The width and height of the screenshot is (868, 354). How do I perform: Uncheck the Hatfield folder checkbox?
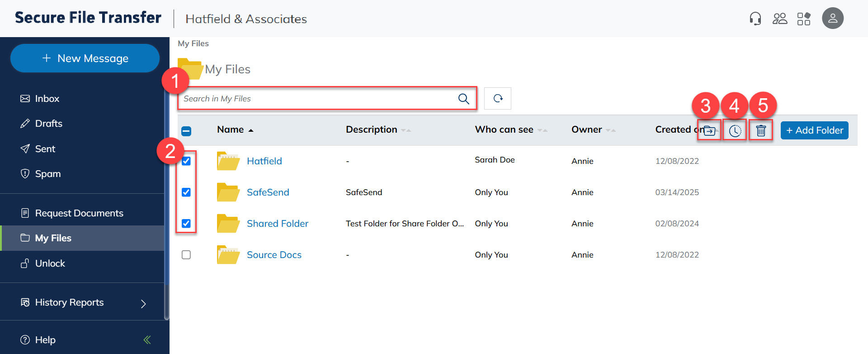coord(186,161)
